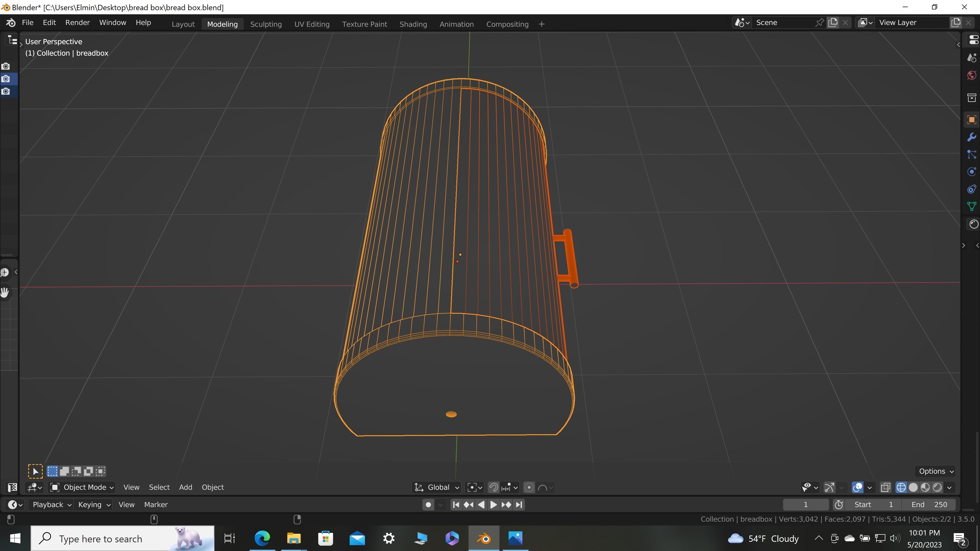
Task: Open the Object Mode dropdown
Action: pyautogui.click(x=82, y=487)
